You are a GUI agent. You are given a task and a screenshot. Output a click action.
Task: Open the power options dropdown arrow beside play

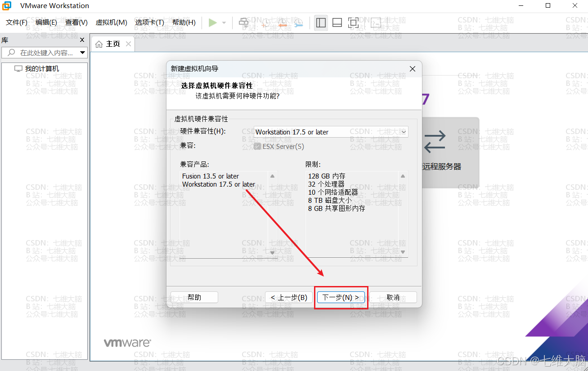coord(224,22)
